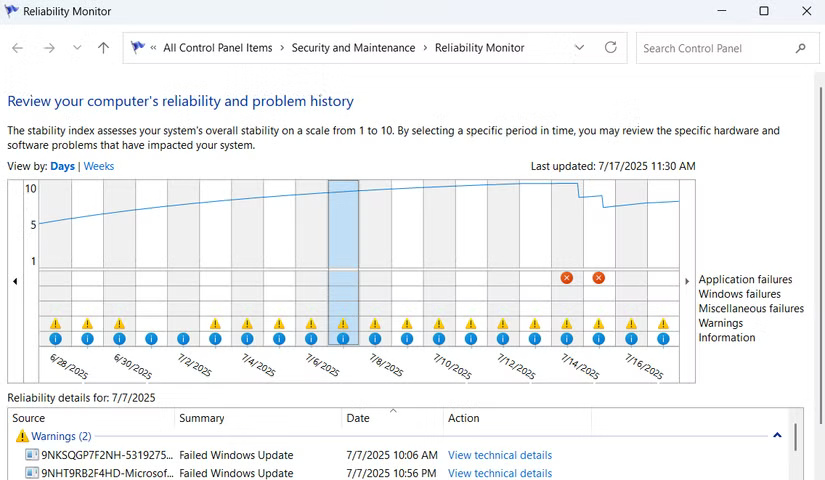Click the information icon in highlighted column
This screenshot has width=825, height=480.
coord(343,339)
